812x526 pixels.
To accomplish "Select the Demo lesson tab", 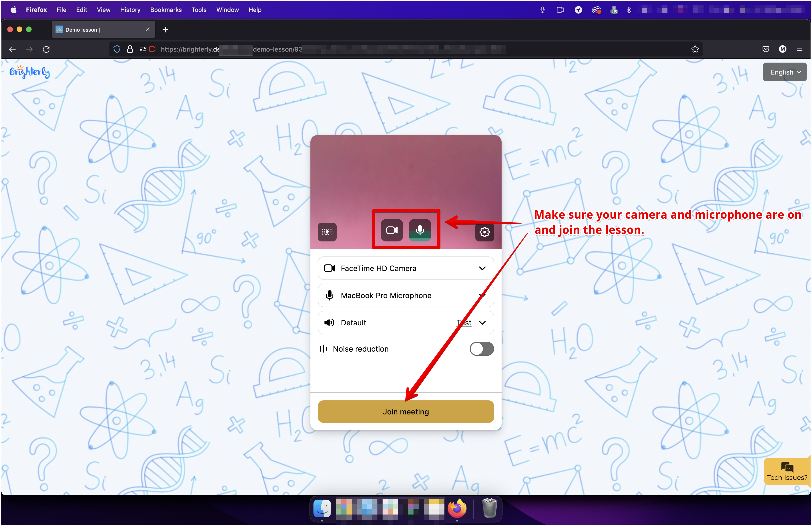I will click(x=103, y=30).
